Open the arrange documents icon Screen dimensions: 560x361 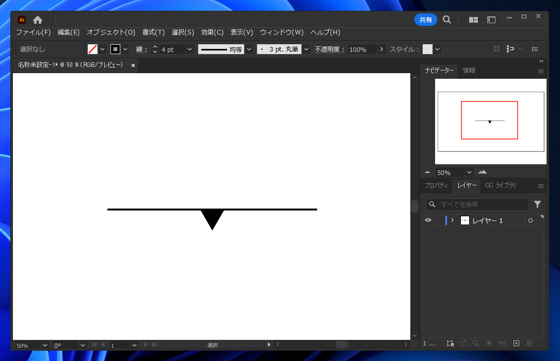(x=473, y=20)
